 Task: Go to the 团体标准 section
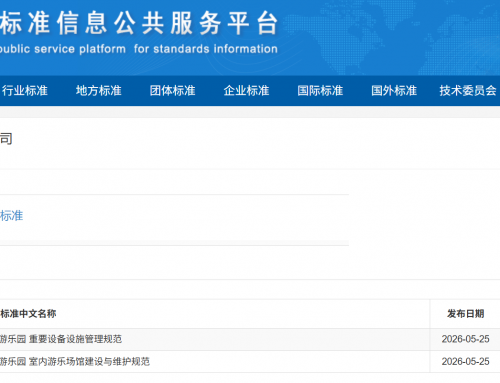173,91
